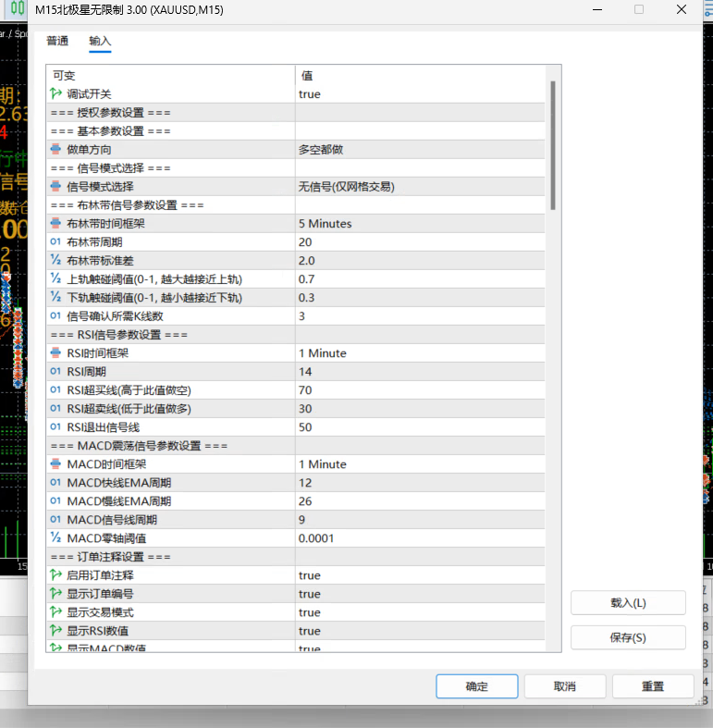The height and width of the screenshot is (728, 713).
Task: Switch to the 普通 tab
Action: [57, 41]
